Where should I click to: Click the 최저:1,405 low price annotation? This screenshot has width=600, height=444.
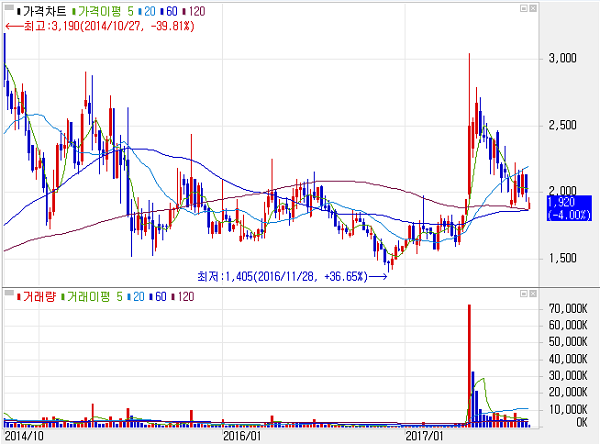click(292, 276)
